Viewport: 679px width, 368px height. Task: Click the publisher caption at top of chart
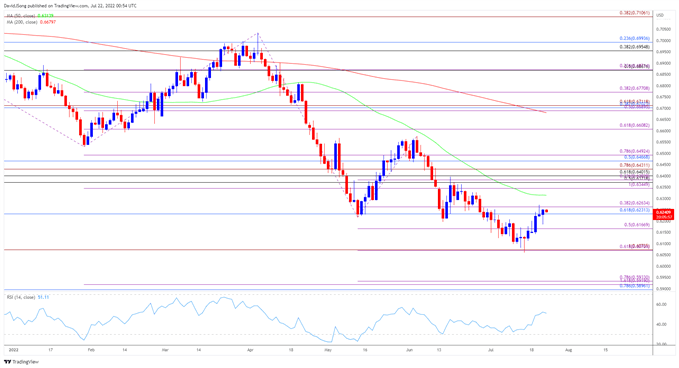(x=71, y=6)
